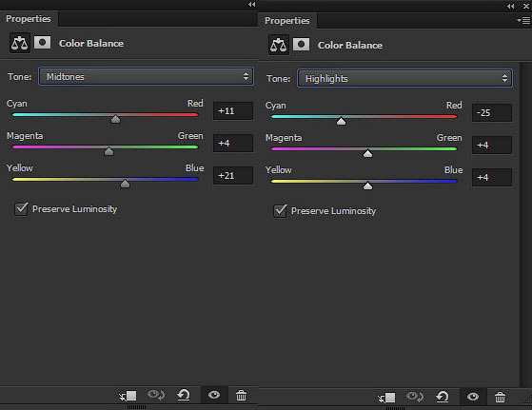532x410 pixels.
Task: Click the -25 Cyan-Red value field
Action: click(x=492, y=112)
